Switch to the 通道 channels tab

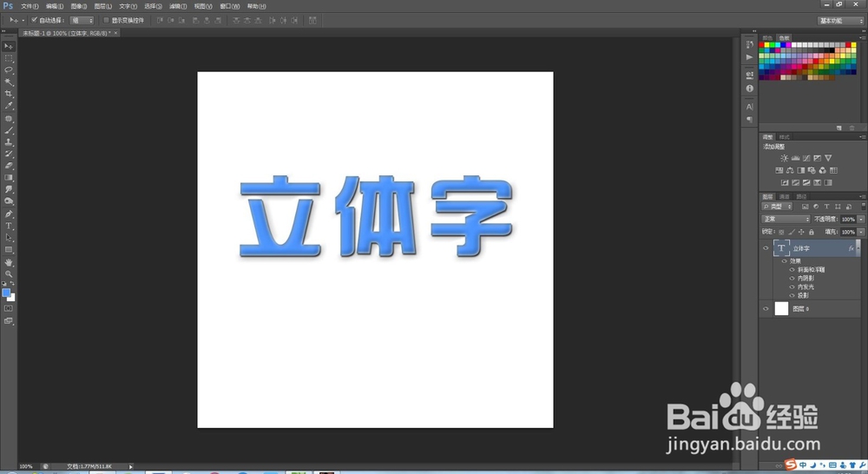(785, 196)
